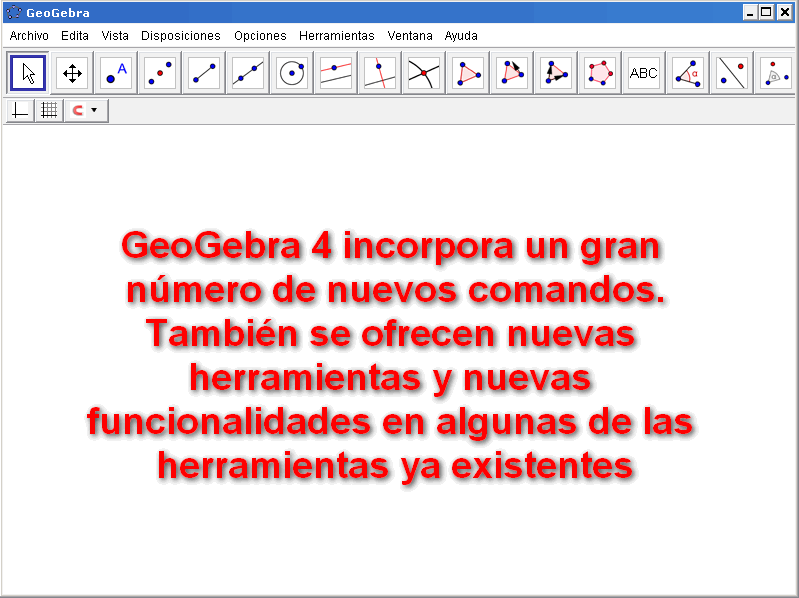Open the Herramientas menu
This screenshot has width=799, height=598.
coord(336,35)
